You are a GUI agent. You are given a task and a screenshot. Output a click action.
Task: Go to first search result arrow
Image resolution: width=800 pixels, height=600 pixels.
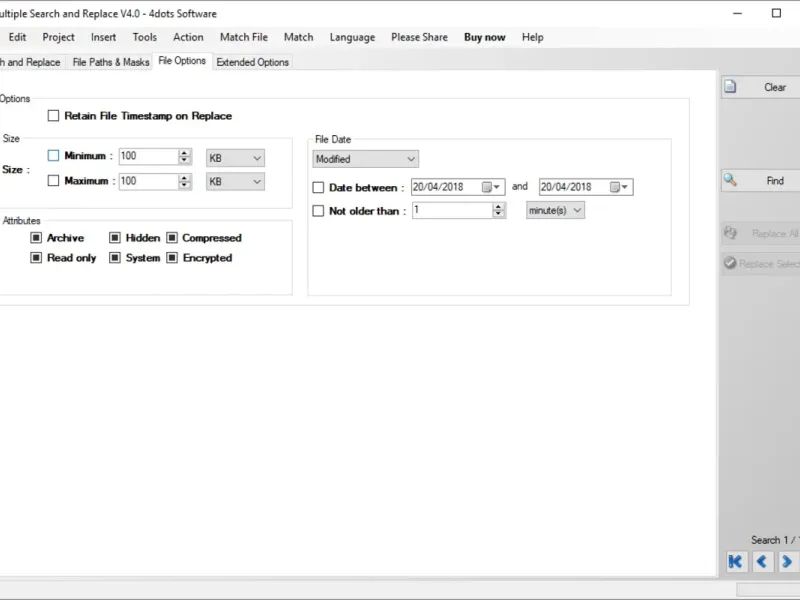click(735, 562)
